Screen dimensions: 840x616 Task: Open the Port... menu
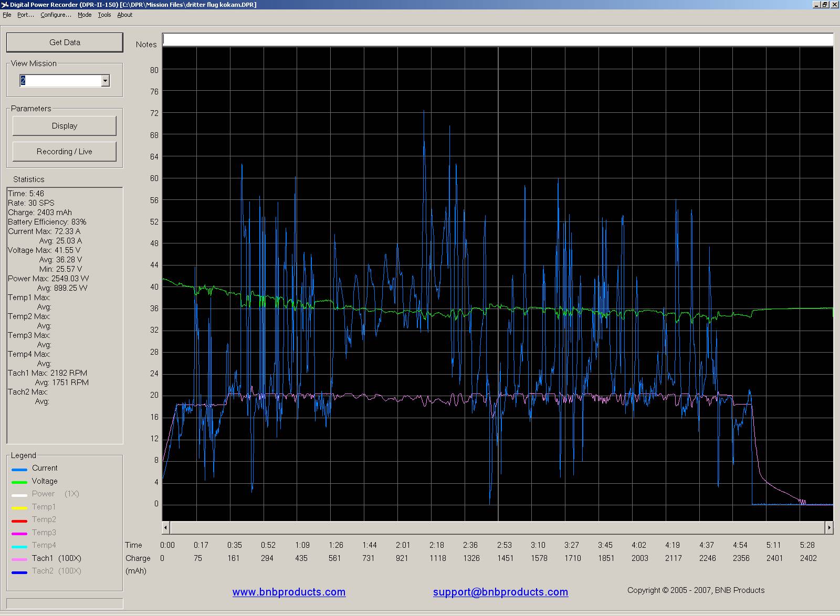(x=25, y=15)
